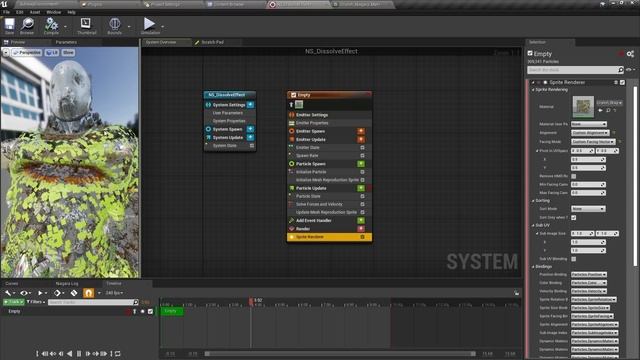Open the Facing Mode dropdown
The height and width of the screenshot is (360, 640).
click(593, 142)
